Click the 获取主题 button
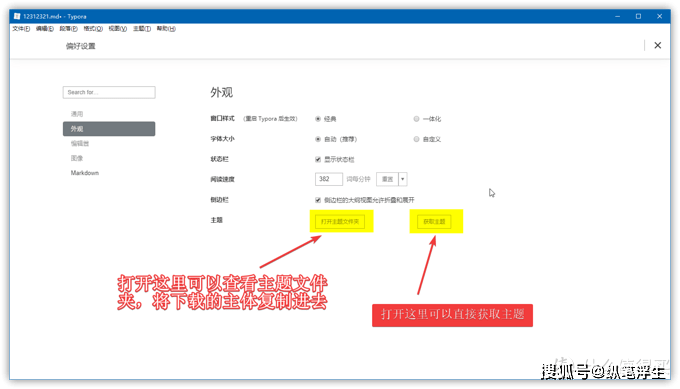The height and width of the screenshot is (389, 680). pos(434,222)
